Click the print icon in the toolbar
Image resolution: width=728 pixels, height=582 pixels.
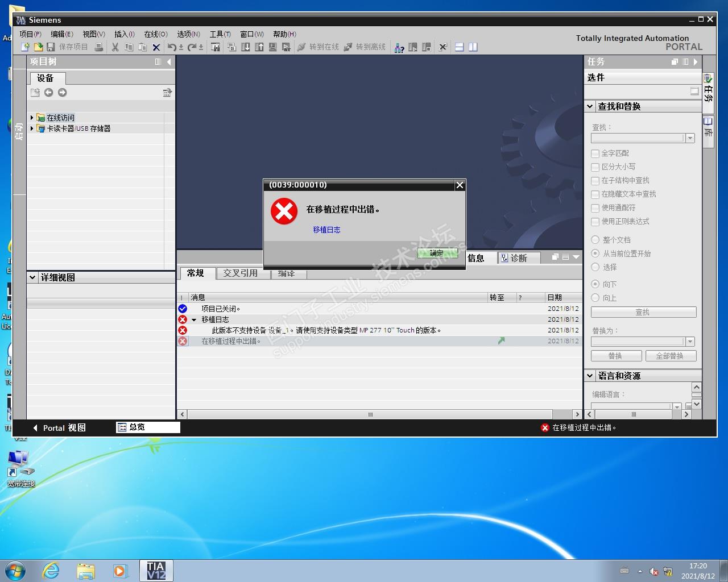pyautogui.click(x=99, y=47)
